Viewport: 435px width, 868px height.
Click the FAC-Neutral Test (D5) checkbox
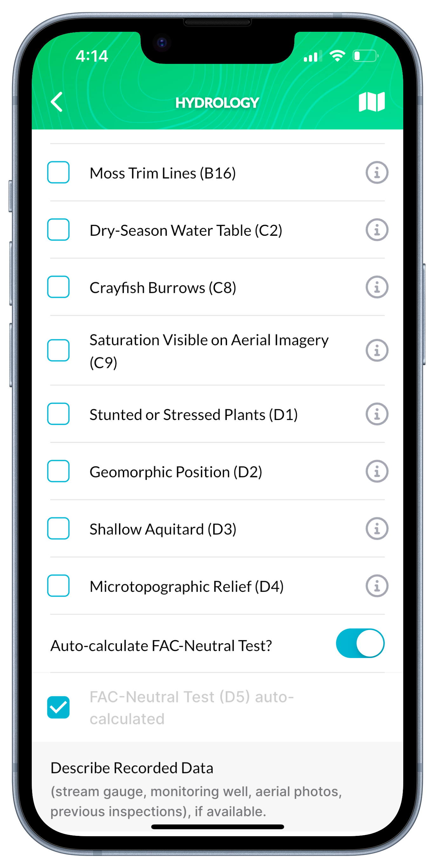(58, 707)
